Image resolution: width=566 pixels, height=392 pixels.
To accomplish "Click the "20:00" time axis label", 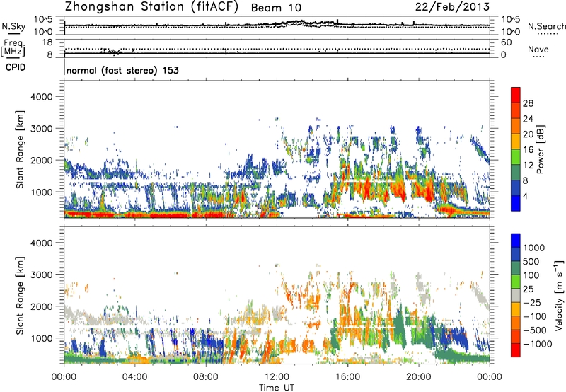I will pyautogui.click(x=419, y=377).
